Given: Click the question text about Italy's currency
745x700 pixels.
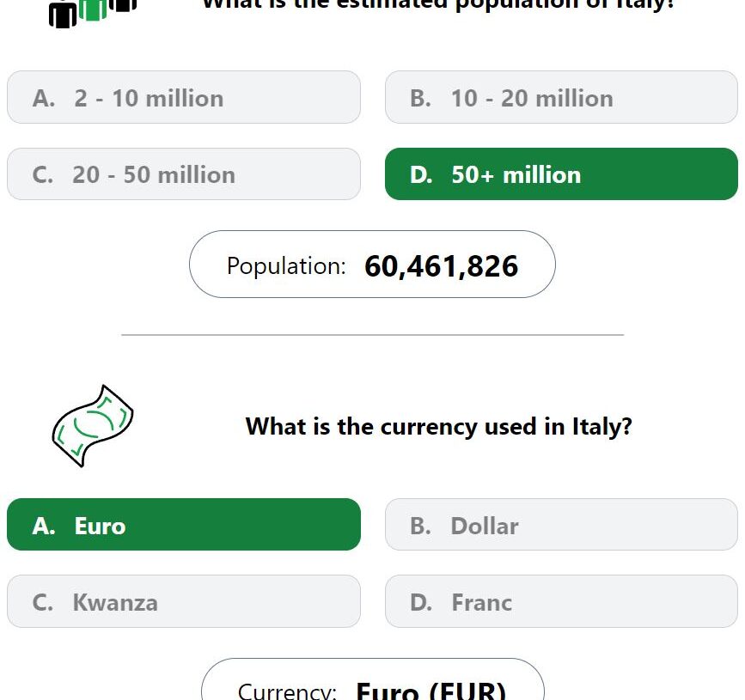Looking at the screenshot, I should (438, 427).
